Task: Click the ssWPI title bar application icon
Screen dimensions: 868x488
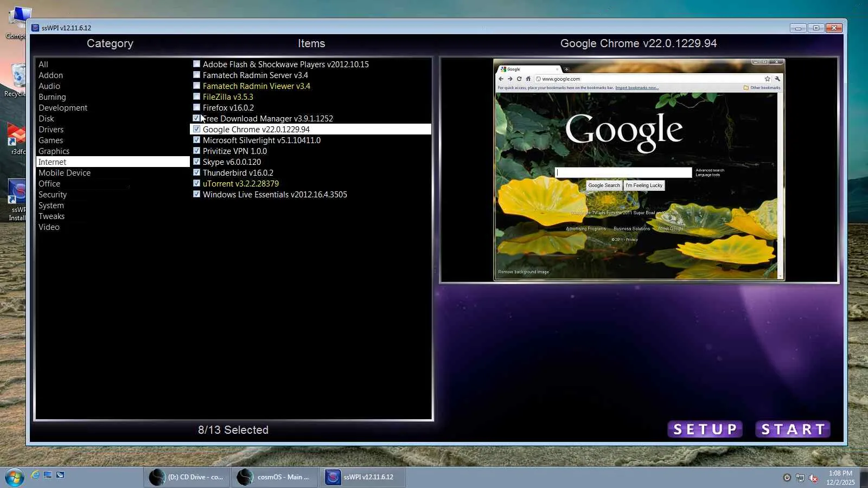Action: [x=35, y=28]
